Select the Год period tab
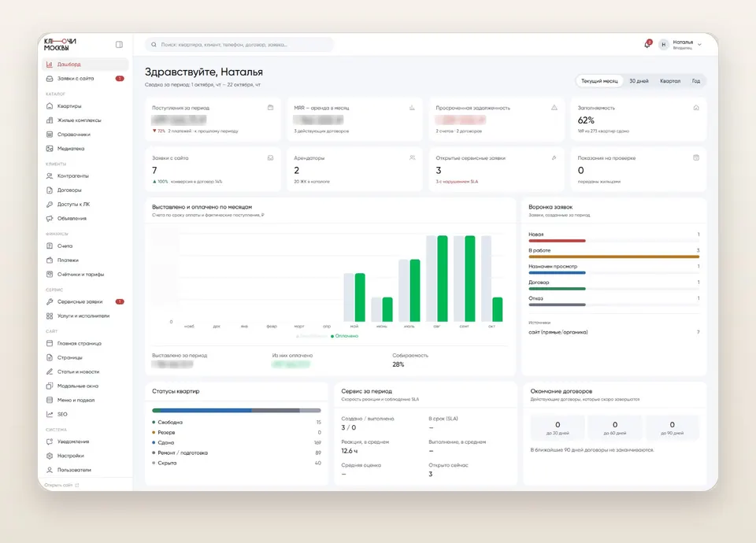The width and height of the screenshot is (756, 543). point(696,81)
